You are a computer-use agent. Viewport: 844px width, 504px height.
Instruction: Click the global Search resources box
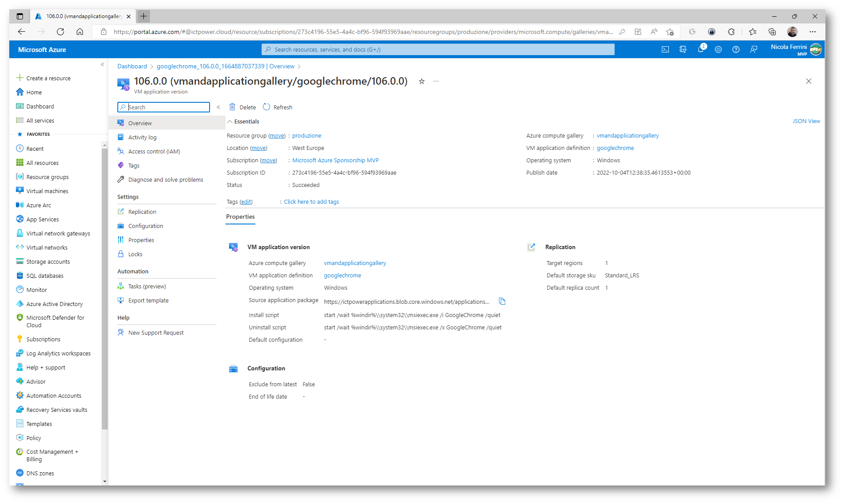438,49
